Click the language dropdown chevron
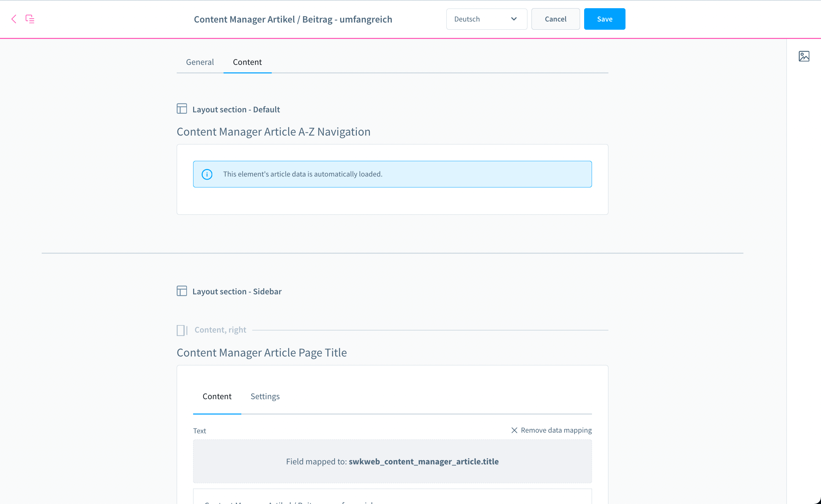 514,19
